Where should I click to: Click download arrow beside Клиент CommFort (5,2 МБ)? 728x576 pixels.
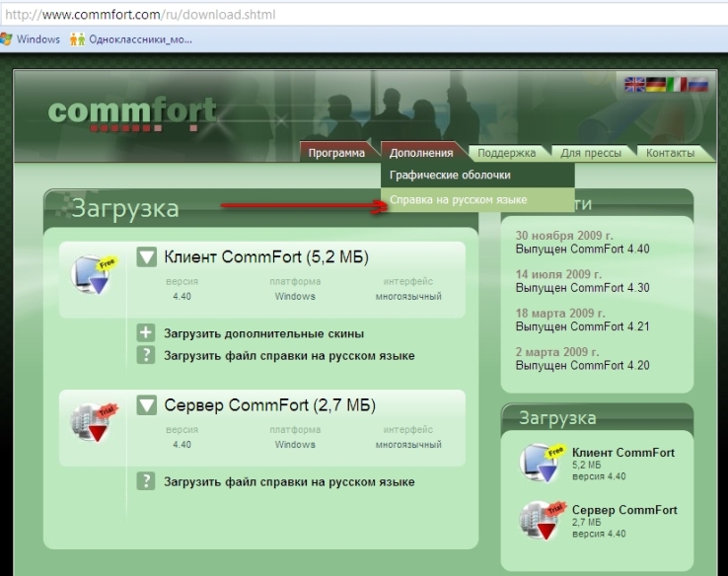[147, 257]
